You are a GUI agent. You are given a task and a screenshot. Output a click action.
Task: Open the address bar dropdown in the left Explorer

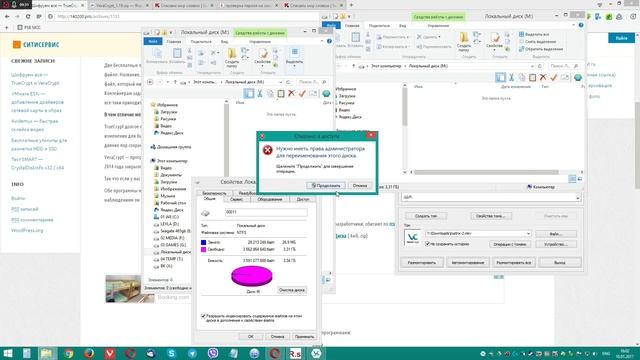tap(280, 82)
